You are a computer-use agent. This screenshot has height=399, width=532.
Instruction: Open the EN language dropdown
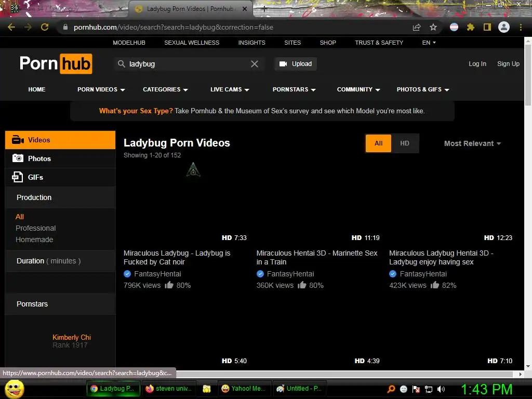(429, 43)
